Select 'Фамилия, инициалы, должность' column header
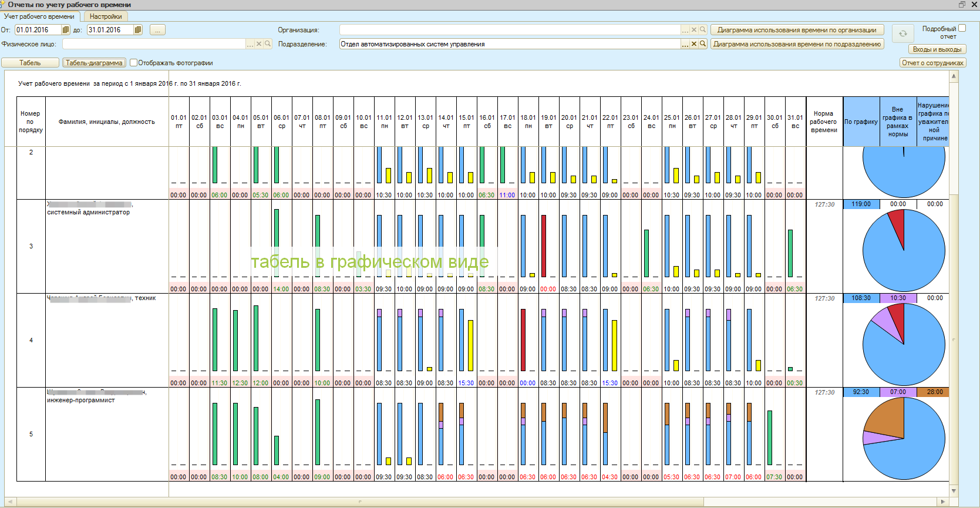Image resolution: width=980 pixels, height=508 pixels. click(x=107, y=122)
